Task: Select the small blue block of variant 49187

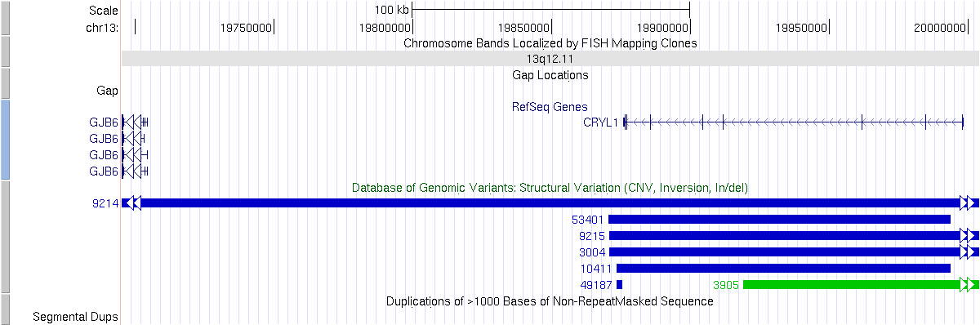Action: (619, 284)
